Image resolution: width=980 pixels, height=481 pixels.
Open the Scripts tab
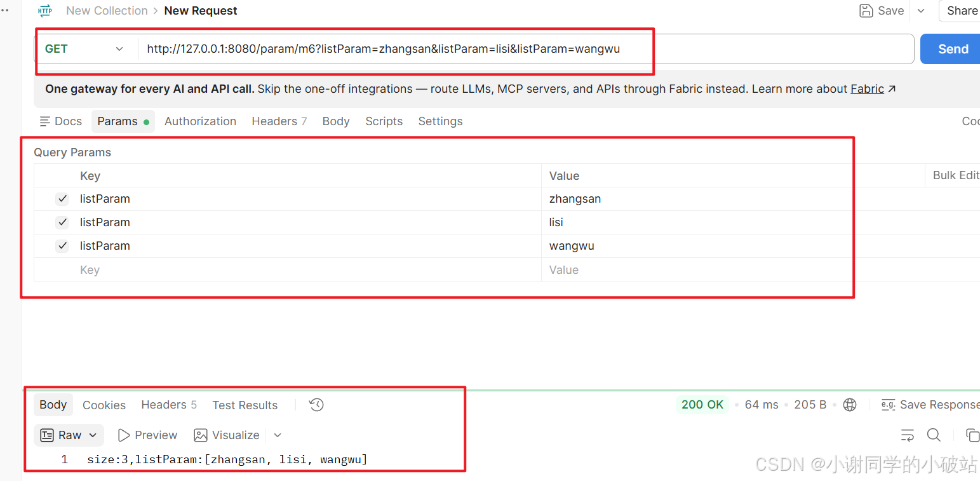(x=384, y=121)
